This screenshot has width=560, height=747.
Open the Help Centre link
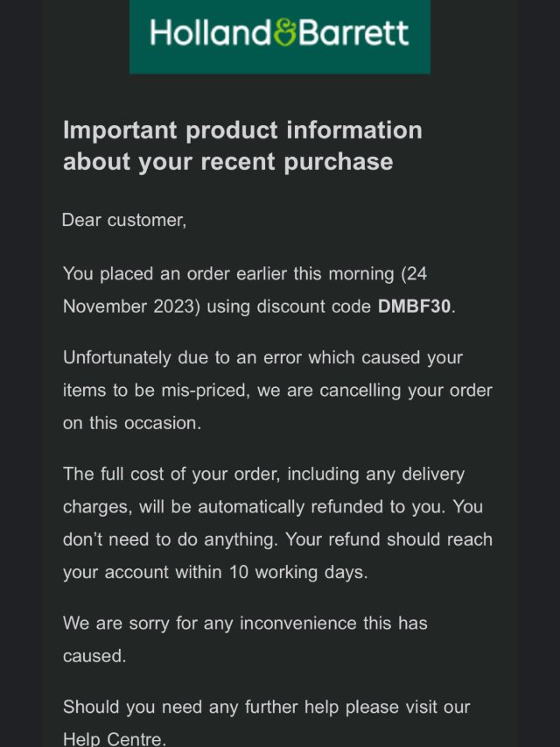point(114,738)
